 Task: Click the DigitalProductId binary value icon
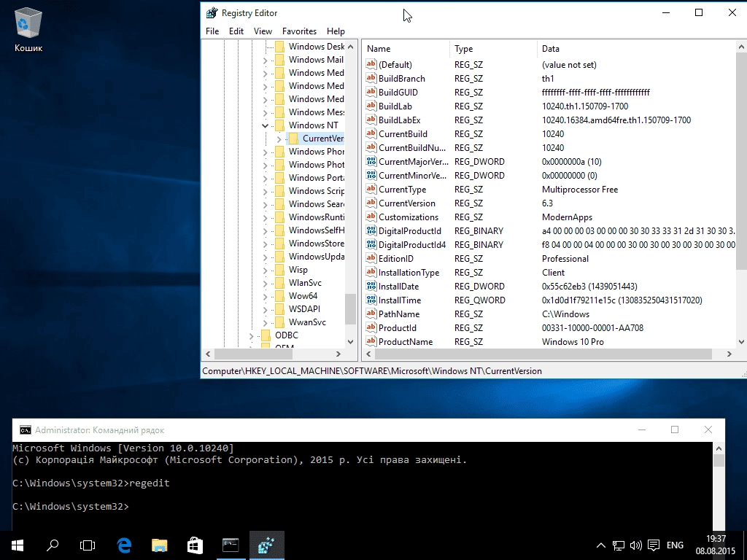371,230
